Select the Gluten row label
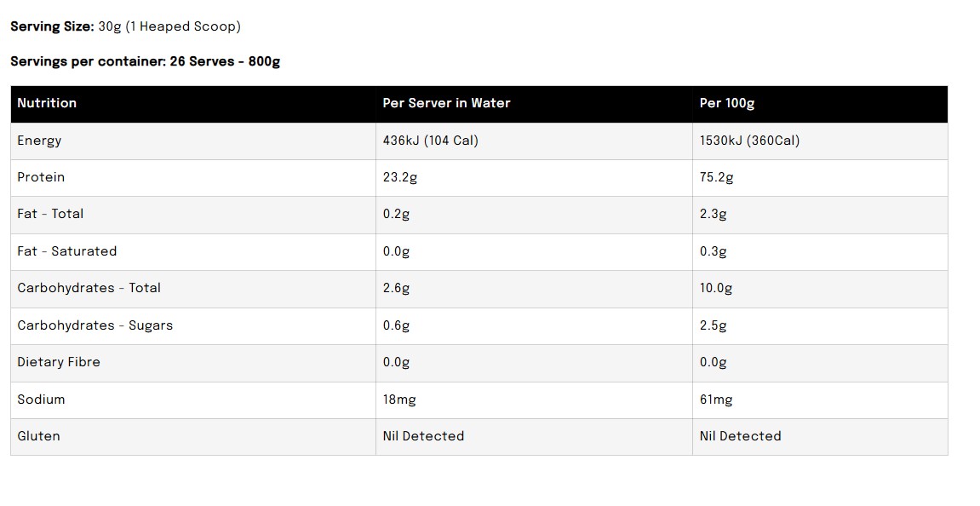 [39, 436]
